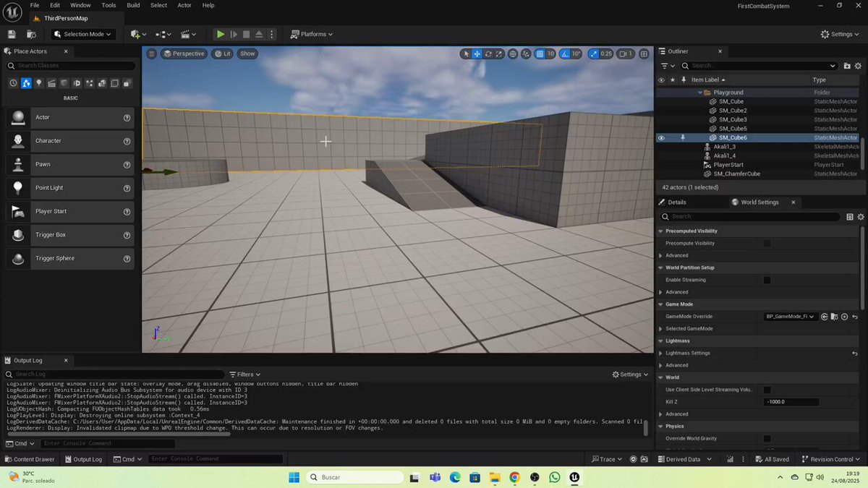The image size is (868, 488).
Task: Enable Override World Gravity checkbox
Action: pos(767,438)
